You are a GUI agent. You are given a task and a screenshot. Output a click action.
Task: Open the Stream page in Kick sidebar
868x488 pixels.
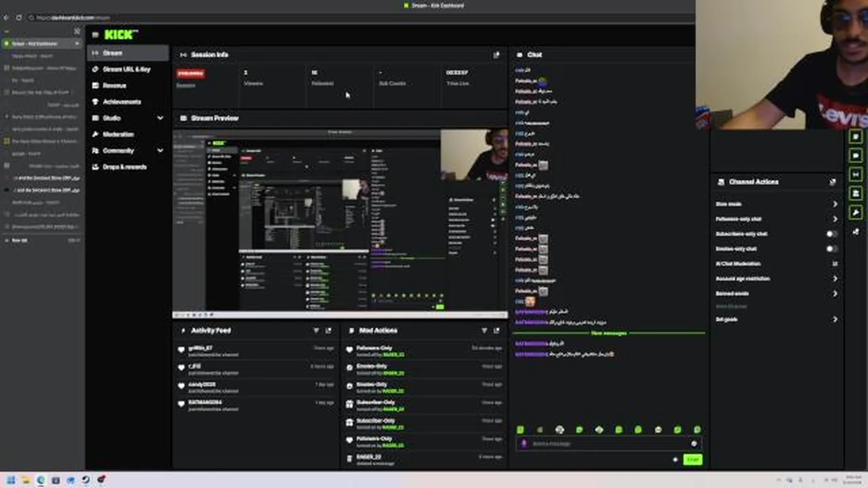coord(127,53)
